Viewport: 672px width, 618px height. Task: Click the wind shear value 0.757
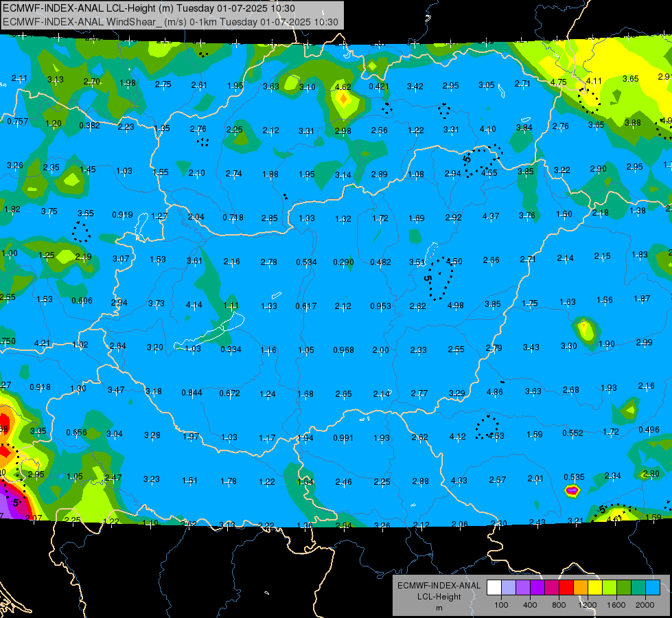[x=18, y=122]
